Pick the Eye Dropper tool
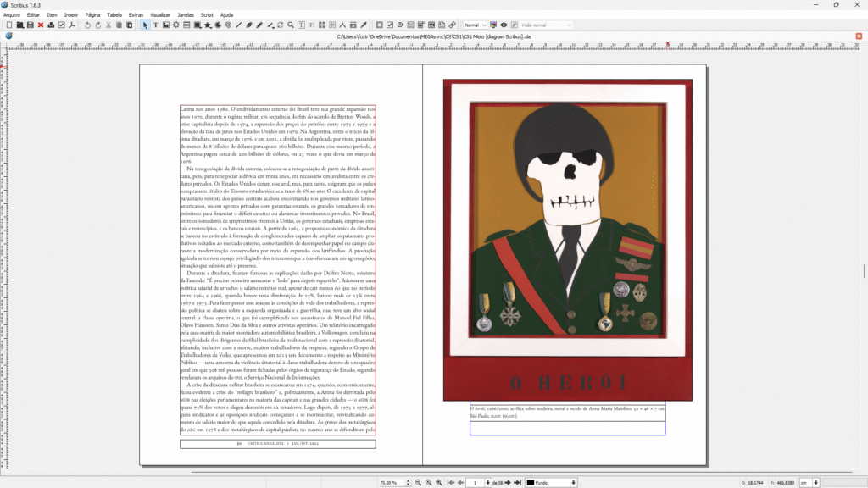The width and height of the screenshot is (868, 488). coord(364,25)
